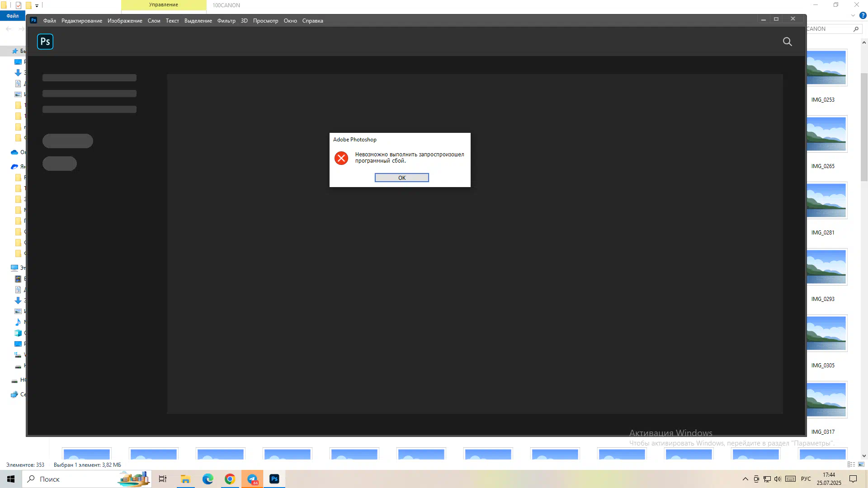Click the Music note icon in navigation pane

point(18,322)
